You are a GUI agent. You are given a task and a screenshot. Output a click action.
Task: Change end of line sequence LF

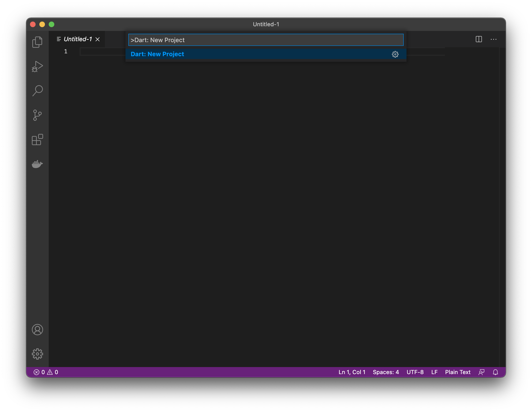(x=434, y=372)
